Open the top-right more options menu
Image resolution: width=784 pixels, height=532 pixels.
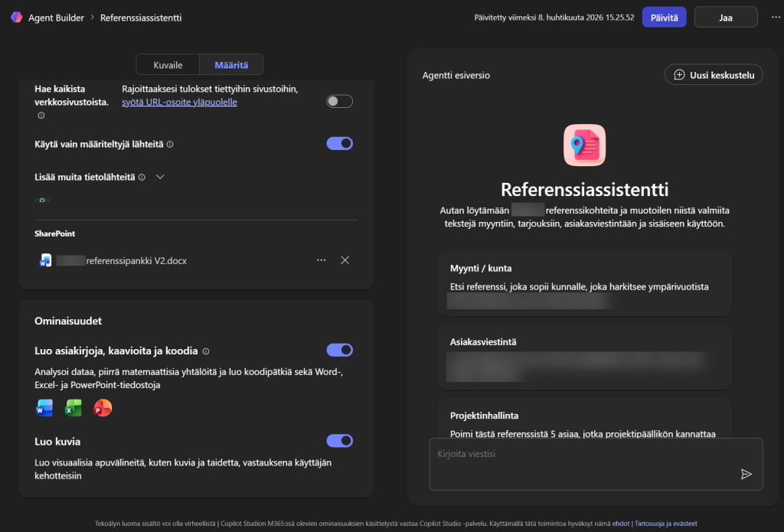(776, 17)
